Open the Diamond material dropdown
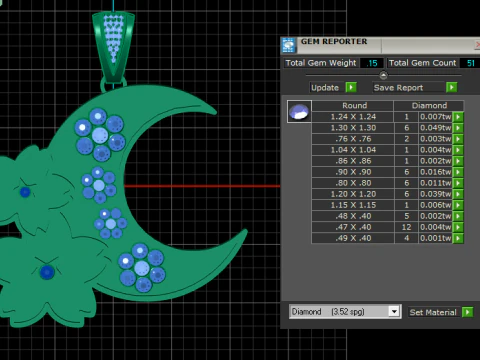480x360 pixels. pyautogui.click(x=394, y=312)
